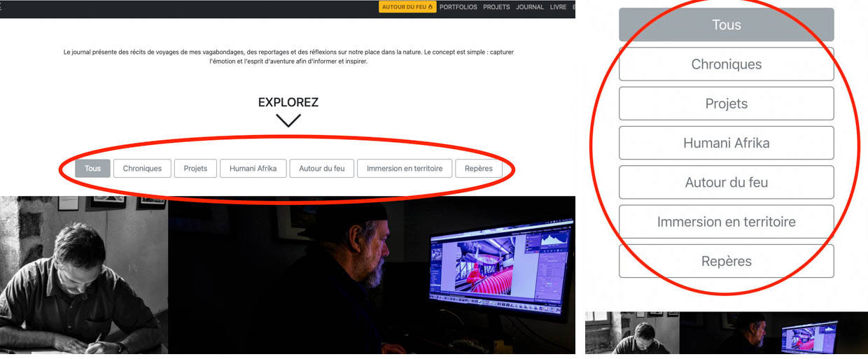
Task: Go to PROJETS in the top navigation bar
Action: click(x=496, y=7)
